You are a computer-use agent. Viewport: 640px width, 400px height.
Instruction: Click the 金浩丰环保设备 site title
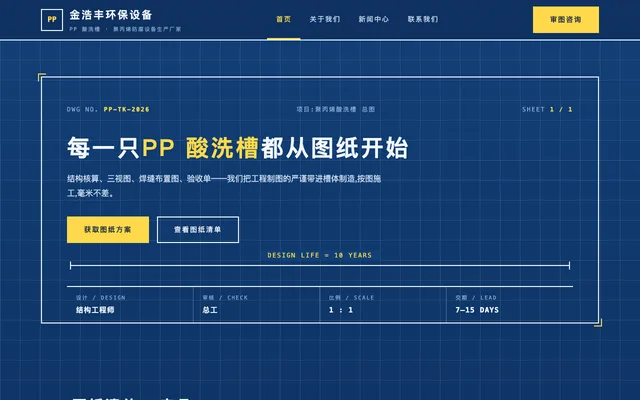point(111,15)
